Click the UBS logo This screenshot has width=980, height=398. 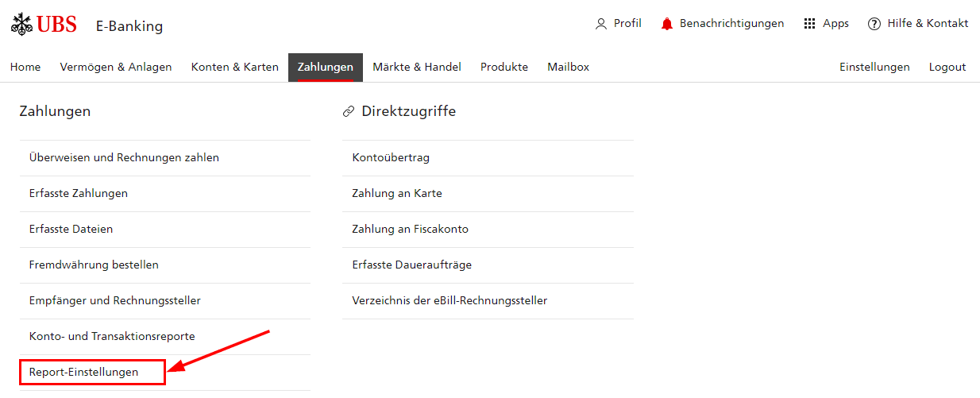coord(44,25)
